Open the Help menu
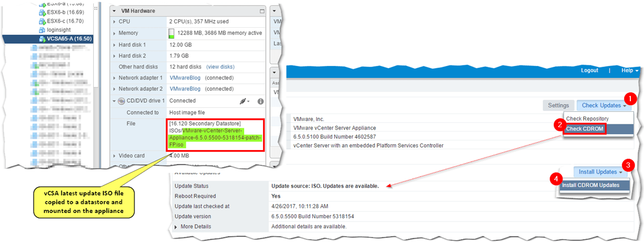644x242 pixels. (x=630, y=70)
